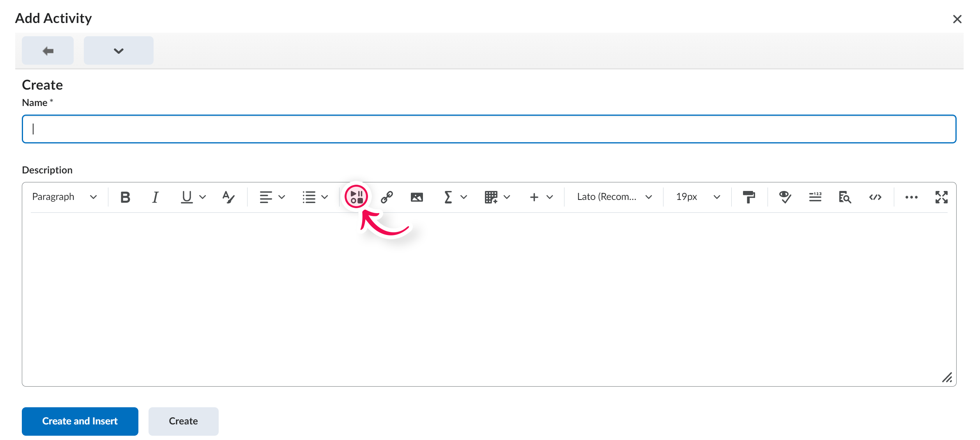
Task: Click the highlighted Insert Stuff media icon
Action: click(x=356, y=197)
